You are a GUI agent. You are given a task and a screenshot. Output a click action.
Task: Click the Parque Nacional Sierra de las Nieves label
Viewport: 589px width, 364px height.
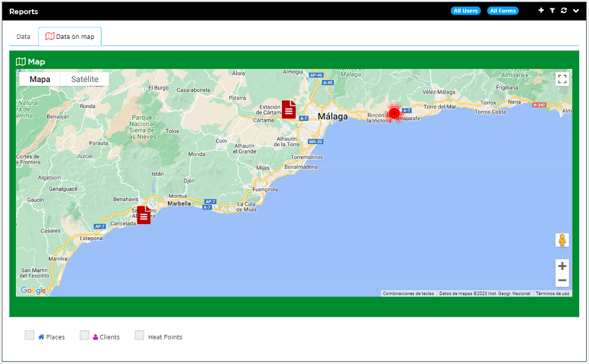click(x=142, y=127)
